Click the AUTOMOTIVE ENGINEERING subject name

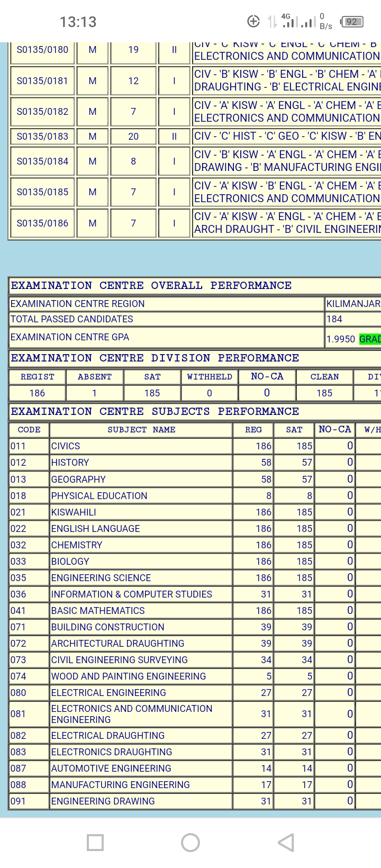(x=111, y=768)
